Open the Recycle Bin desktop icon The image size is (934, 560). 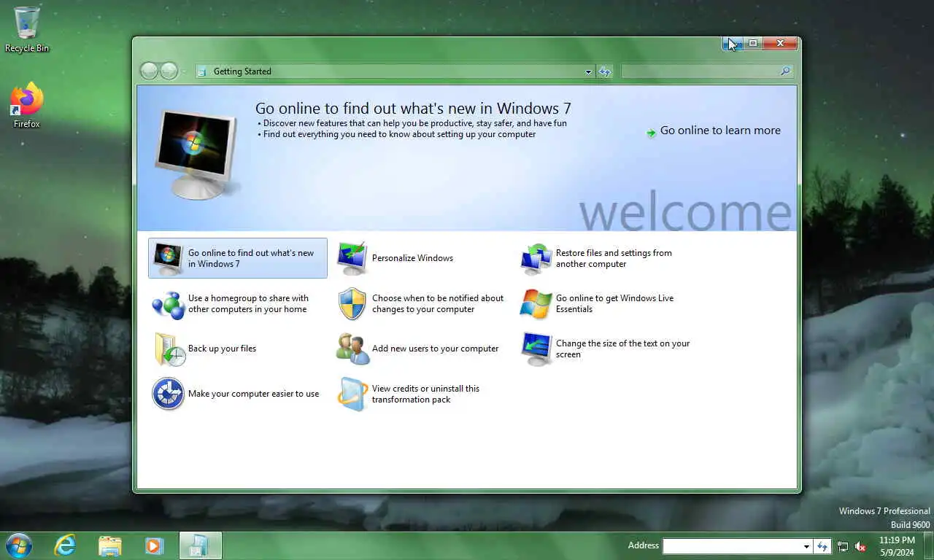click(x=27, y=29)
